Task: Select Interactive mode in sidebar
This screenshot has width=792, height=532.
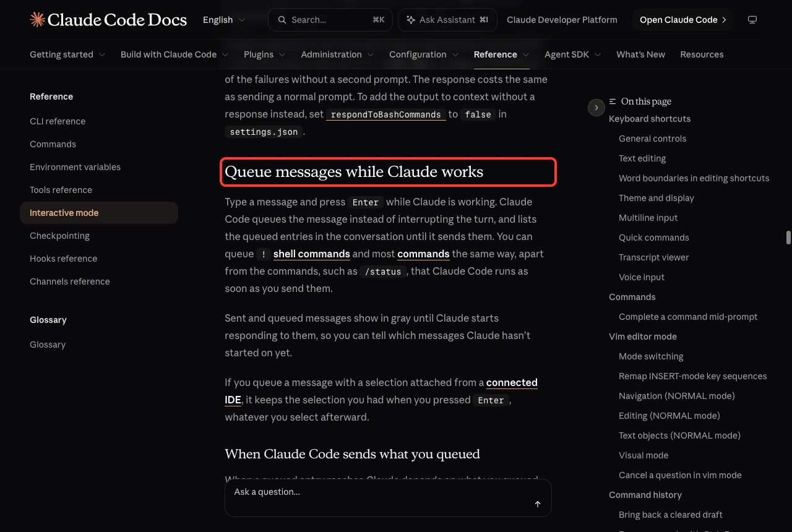Action: [x=99, y=213]
